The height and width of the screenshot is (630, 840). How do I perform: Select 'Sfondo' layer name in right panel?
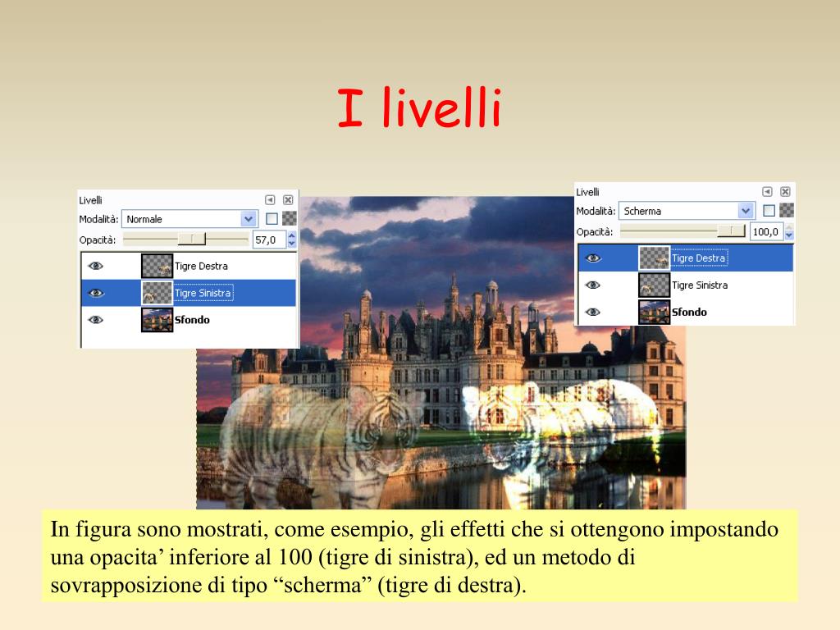pos(689,312)
